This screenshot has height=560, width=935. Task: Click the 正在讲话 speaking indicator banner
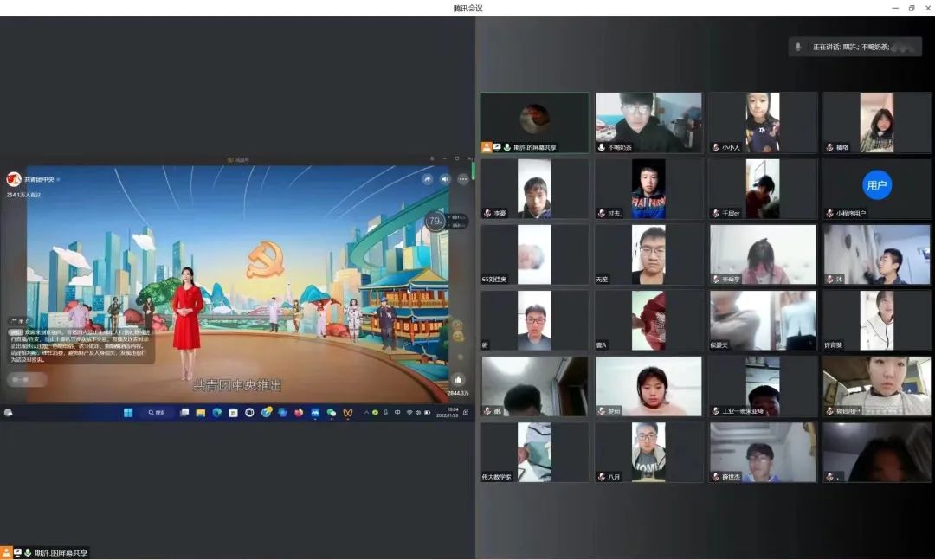855,47
